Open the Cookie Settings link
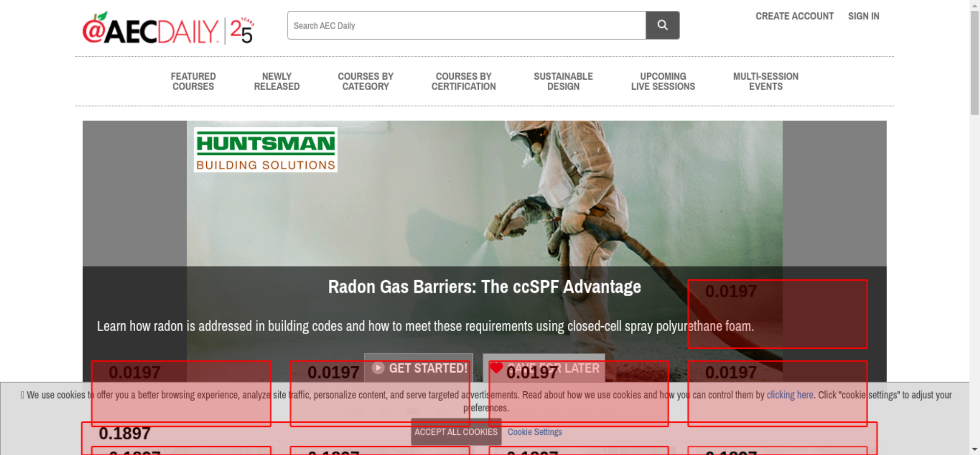Image resolution: width=980 pixels, height=455 pixels. point(535,432)
